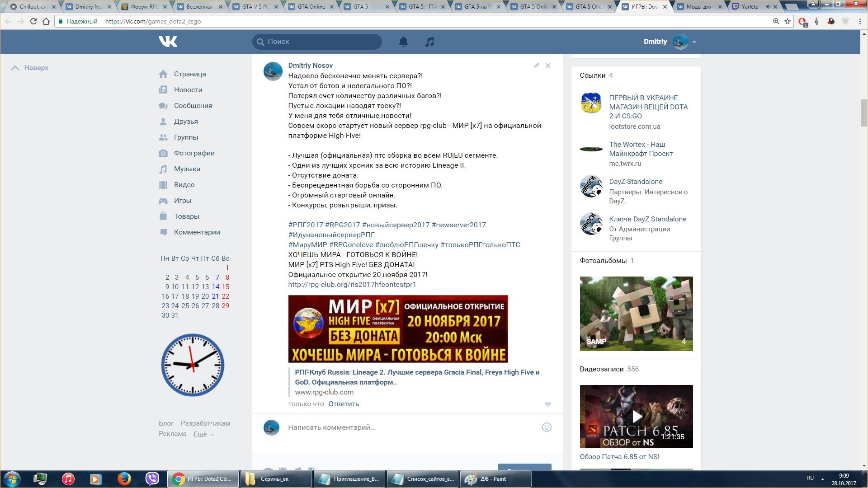Open emoji smiley picker in comment box
The image size is (868, 488).
tap(547, 427)
